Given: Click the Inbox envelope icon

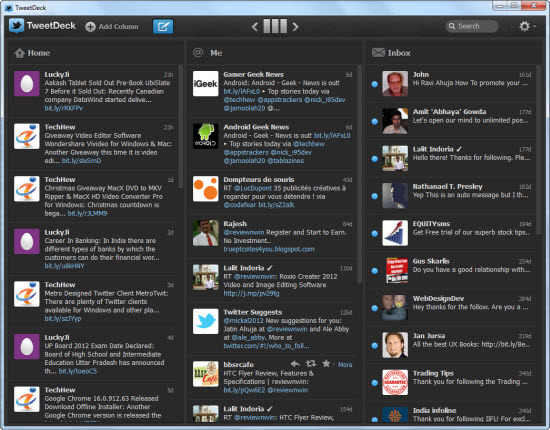Looking at the screenshot, I should 378,53.
